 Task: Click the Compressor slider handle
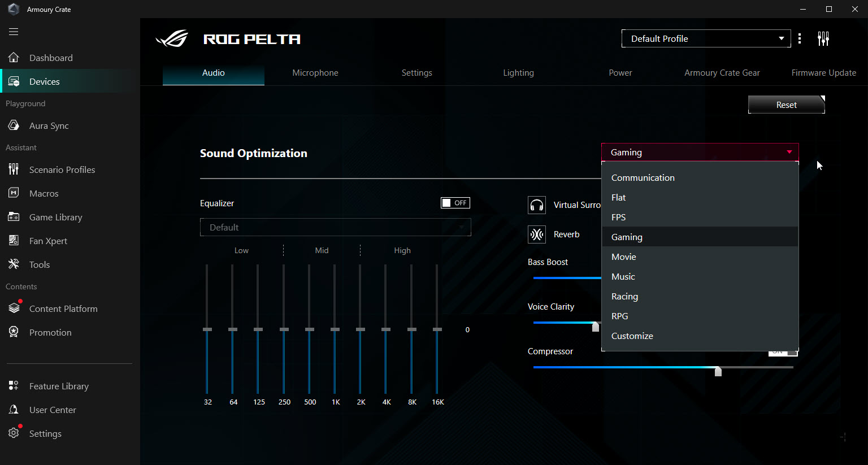[718, 371]
